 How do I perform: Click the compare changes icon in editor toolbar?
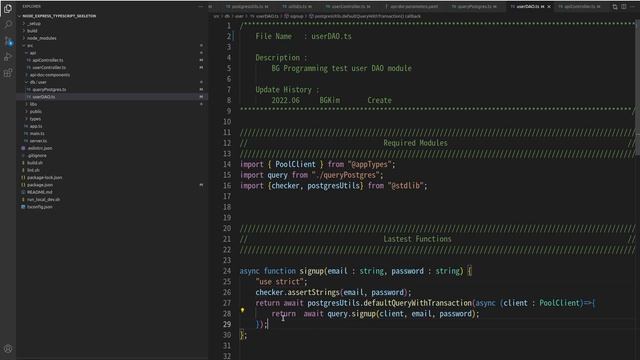[615, 7]
